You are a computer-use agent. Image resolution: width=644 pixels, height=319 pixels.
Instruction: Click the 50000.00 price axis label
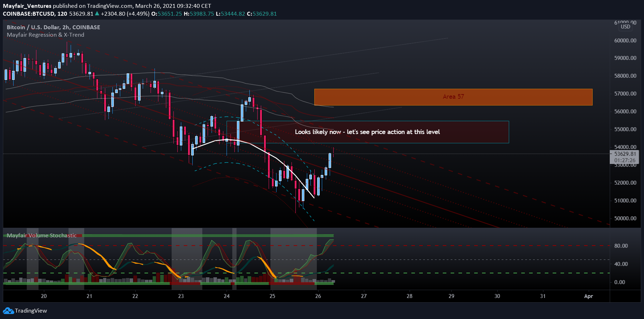[625, 218]
